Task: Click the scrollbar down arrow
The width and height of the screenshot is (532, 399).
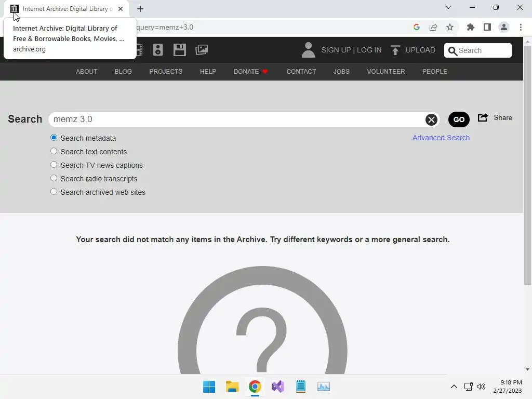Action: click(527, 369)
